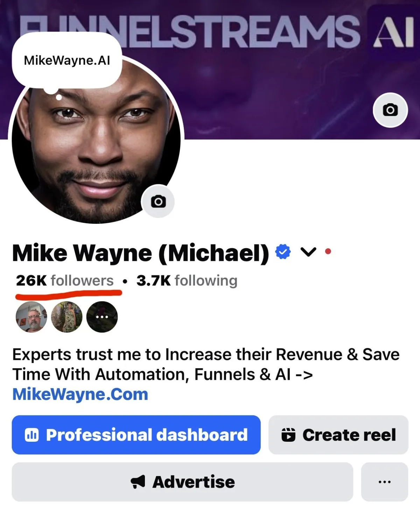This screenshot has height=511, width=420.
Task: Click the reel clapper icon
Action: [x=288, y=435]
